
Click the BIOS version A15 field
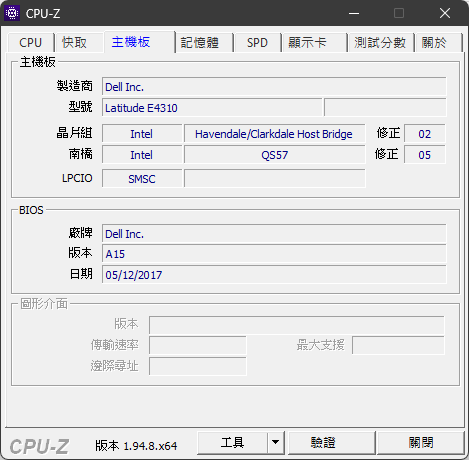[x=274, y=254]
